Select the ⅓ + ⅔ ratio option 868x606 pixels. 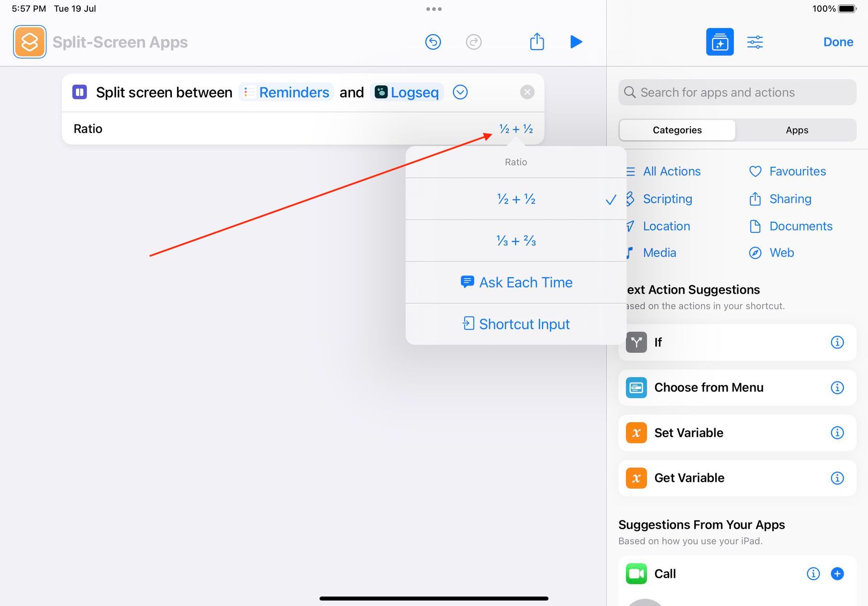pyautogui.click(x=516, y=241)
